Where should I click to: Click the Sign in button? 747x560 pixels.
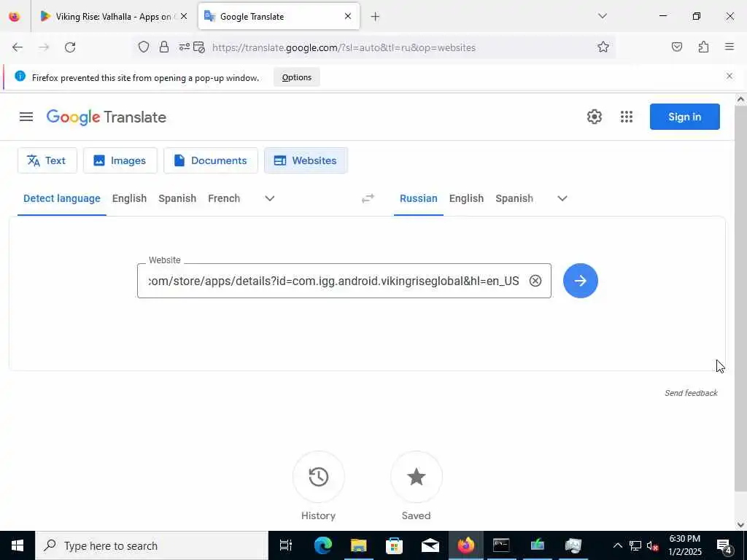684,117
